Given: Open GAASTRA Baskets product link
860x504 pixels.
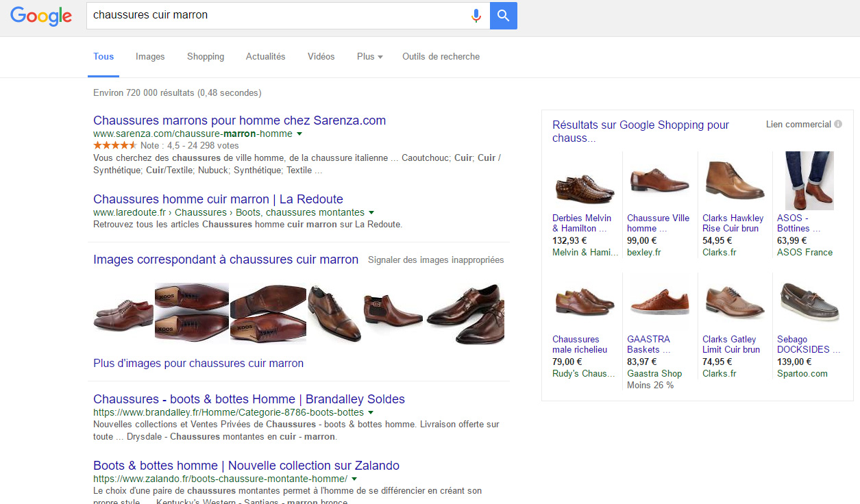Looking at the screenshot, I should pyautogui.click(x=648, y=344).
